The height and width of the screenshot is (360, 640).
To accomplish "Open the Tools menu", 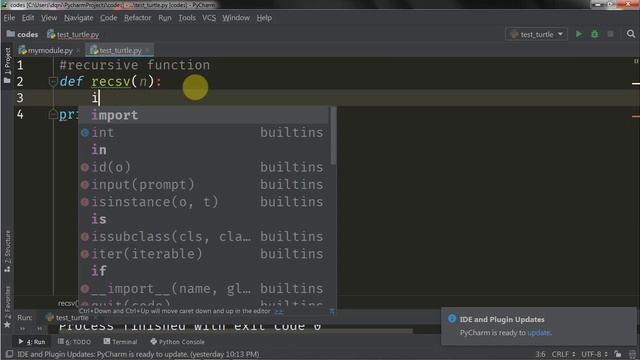I will tap(187, 18).
